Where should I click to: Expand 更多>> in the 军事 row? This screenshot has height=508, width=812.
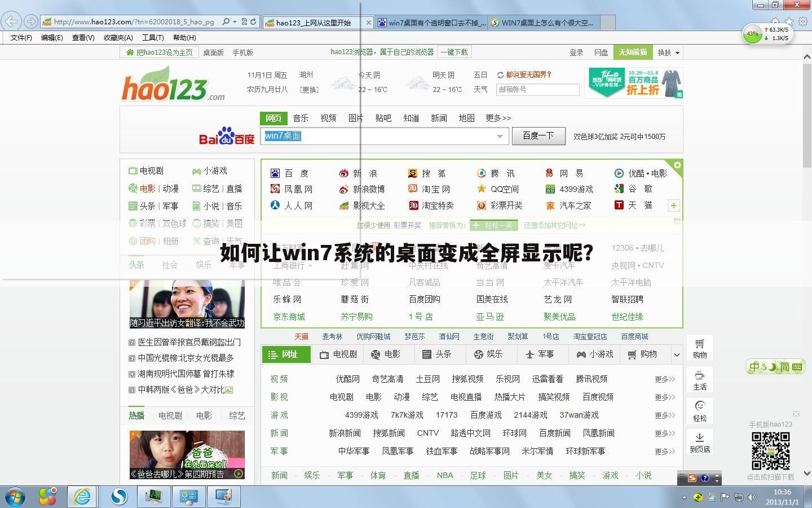pyautogui.click(x=665, y=452)
